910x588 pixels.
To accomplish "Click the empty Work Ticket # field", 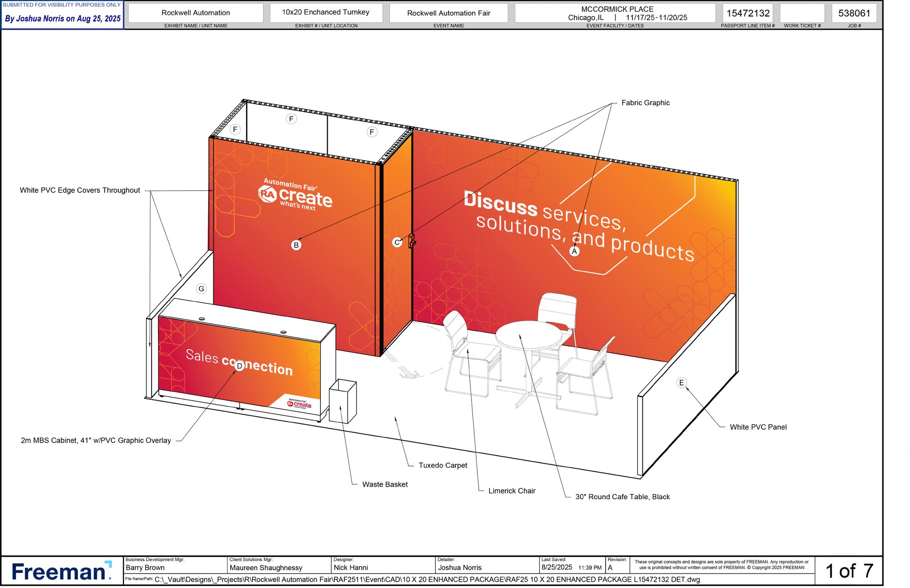I will [803, 13].
